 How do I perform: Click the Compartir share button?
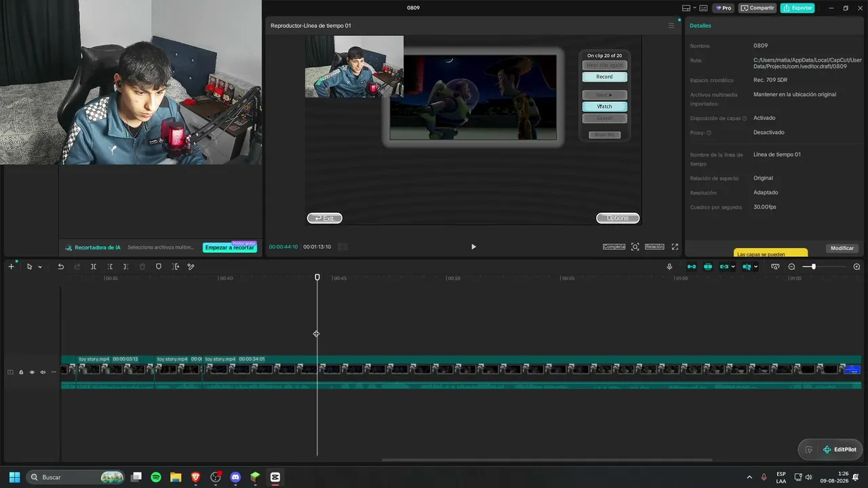coord(757,8)
